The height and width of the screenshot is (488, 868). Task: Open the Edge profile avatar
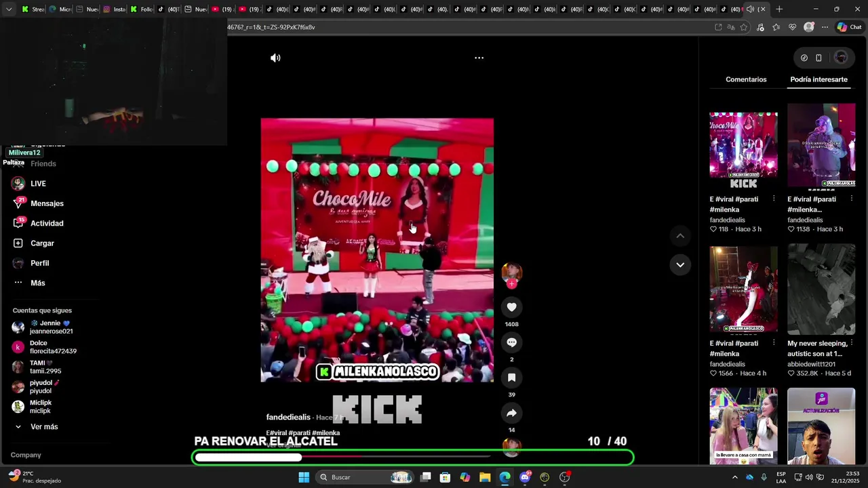[x=808, y=27]
